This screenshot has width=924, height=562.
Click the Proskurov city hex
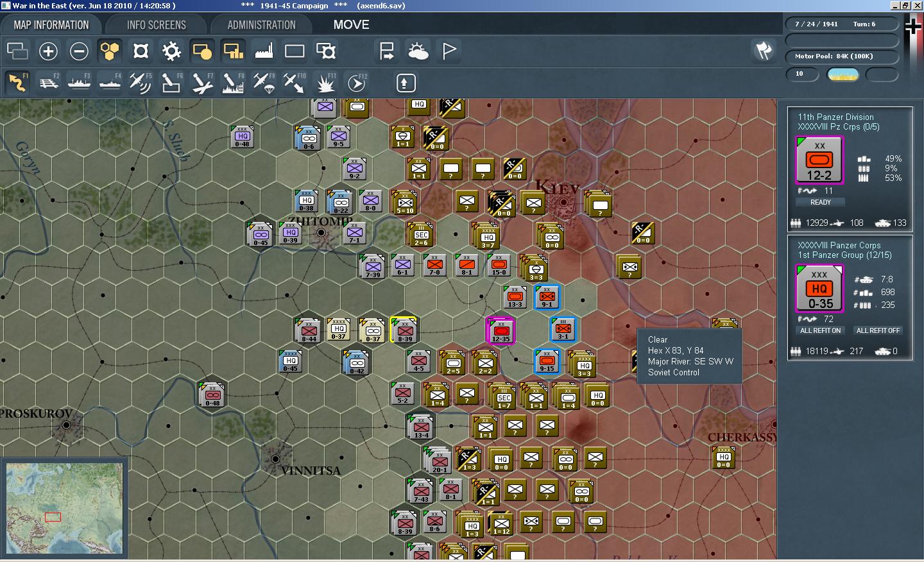point(67,425)
